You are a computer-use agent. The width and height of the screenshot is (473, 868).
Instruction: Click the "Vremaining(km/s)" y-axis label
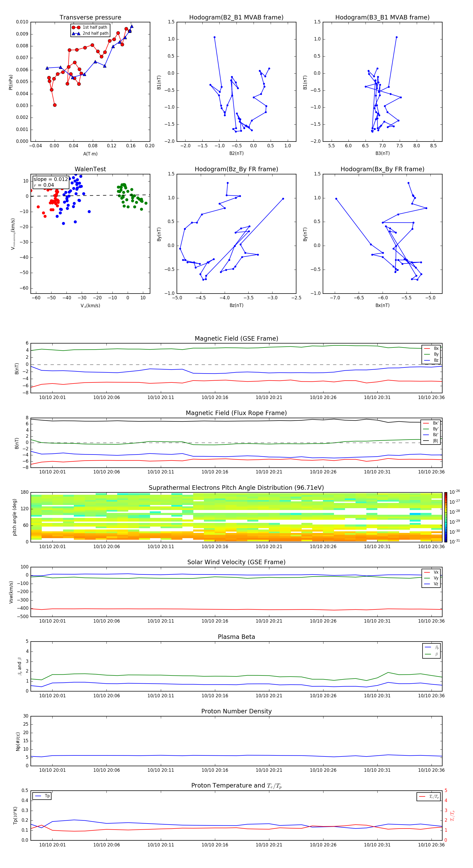pos(13,234)
